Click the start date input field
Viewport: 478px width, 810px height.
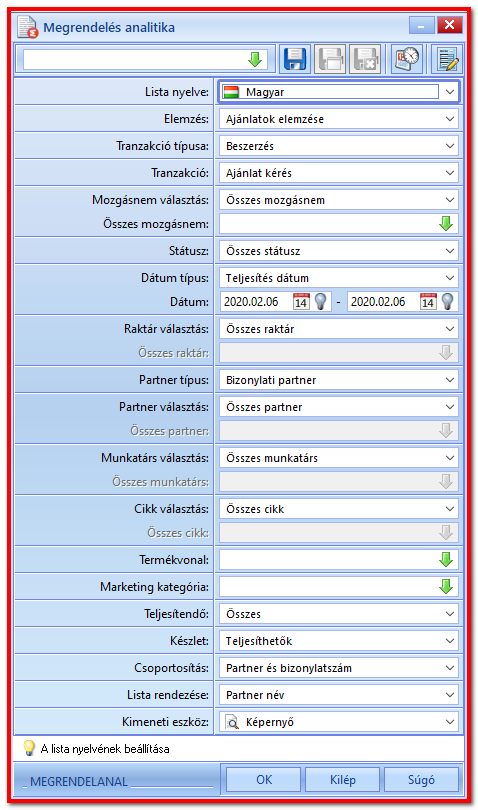click(x=256, y=301)
